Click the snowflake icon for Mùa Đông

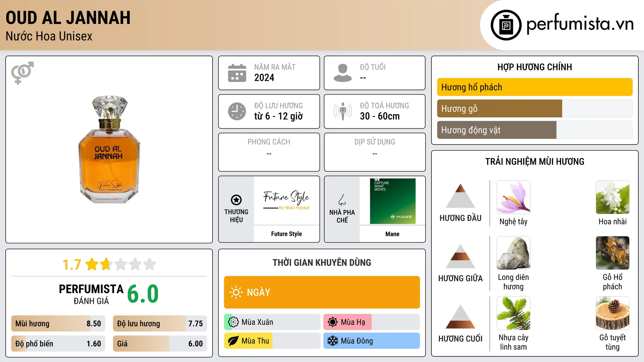coord(333,341)
